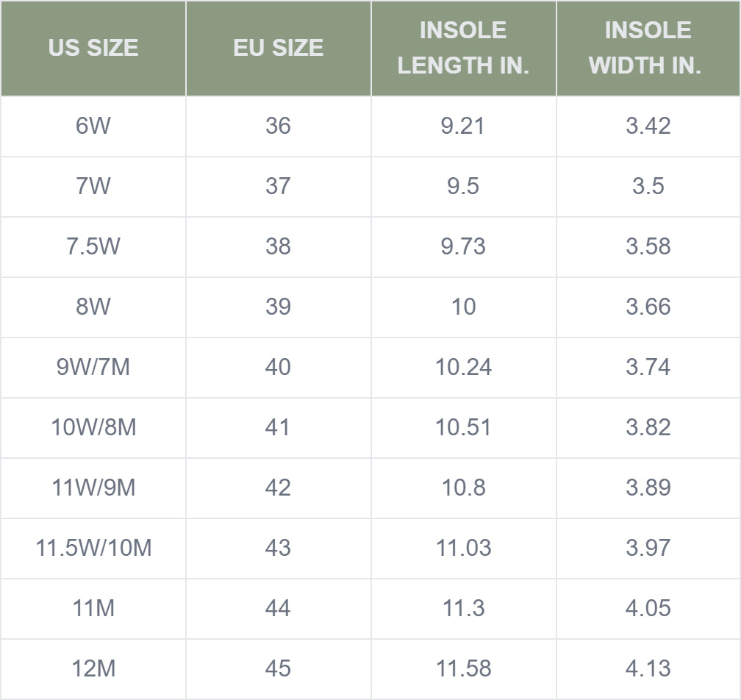
Task: Select insole width 3.89 cell
Action: (648, 488)
